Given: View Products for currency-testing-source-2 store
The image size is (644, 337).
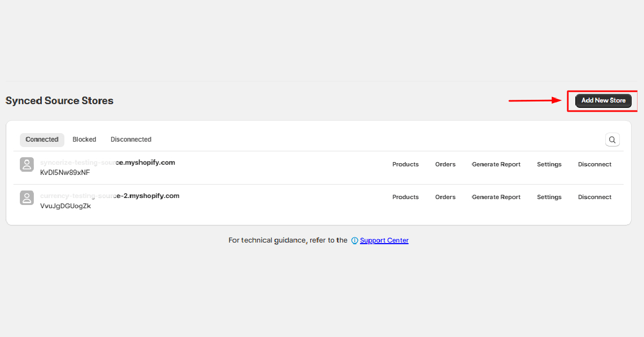Looking at the screenshot, I should [x=405, y=197].
